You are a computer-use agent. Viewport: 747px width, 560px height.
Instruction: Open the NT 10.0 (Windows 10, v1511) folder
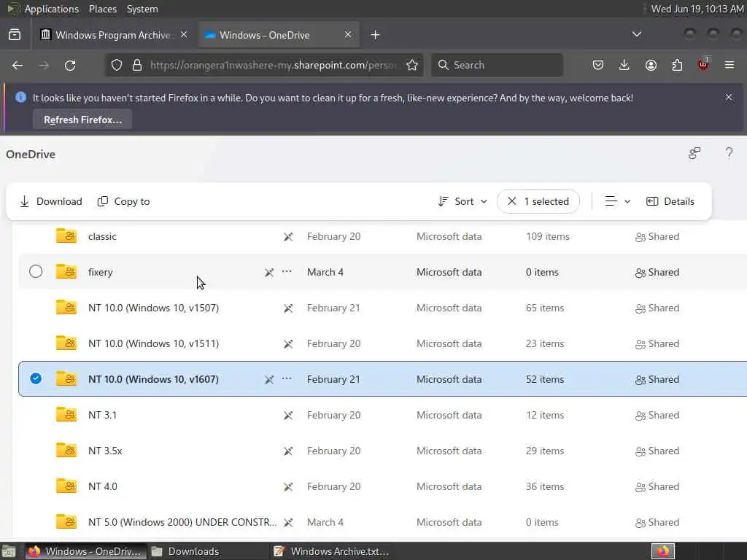click(x=153, y=344)
